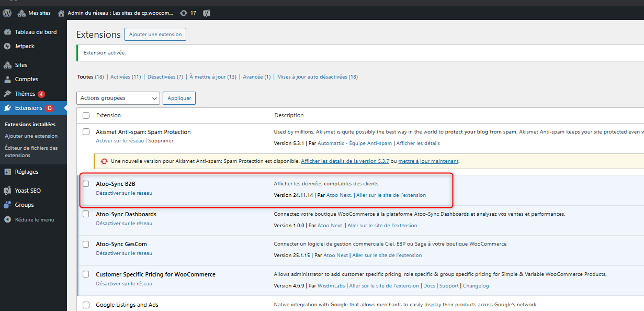Filter by Désactivées (7)
Screen dimensions: 644x311
click(165, 77)
